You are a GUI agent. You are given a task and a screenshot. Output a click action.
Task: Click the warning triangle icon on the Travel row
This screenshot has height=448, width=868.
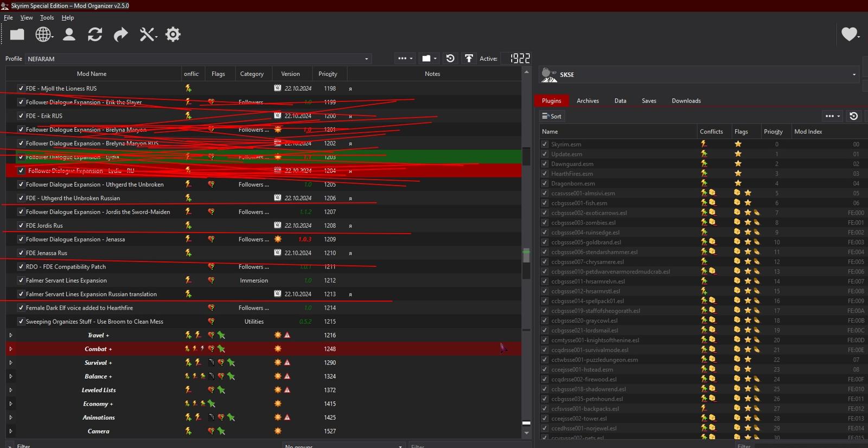tap(288, 335)
